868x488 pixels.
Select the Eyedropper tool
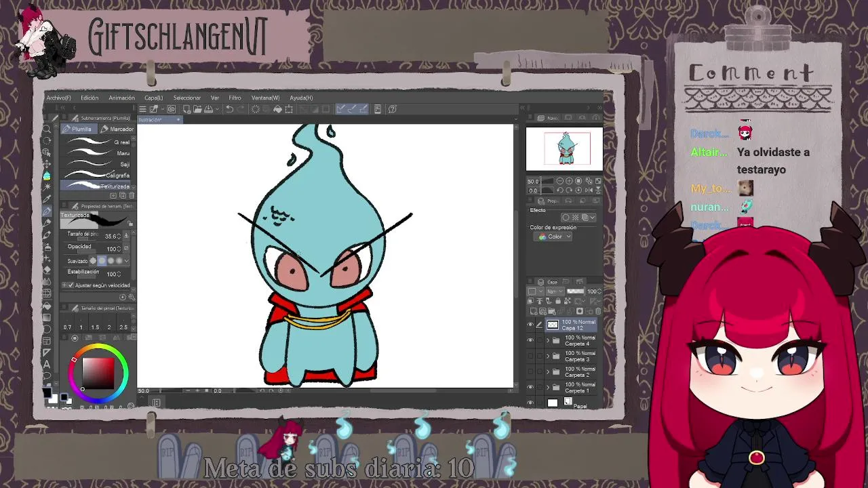pyautogui.click(x=47, y=199)
